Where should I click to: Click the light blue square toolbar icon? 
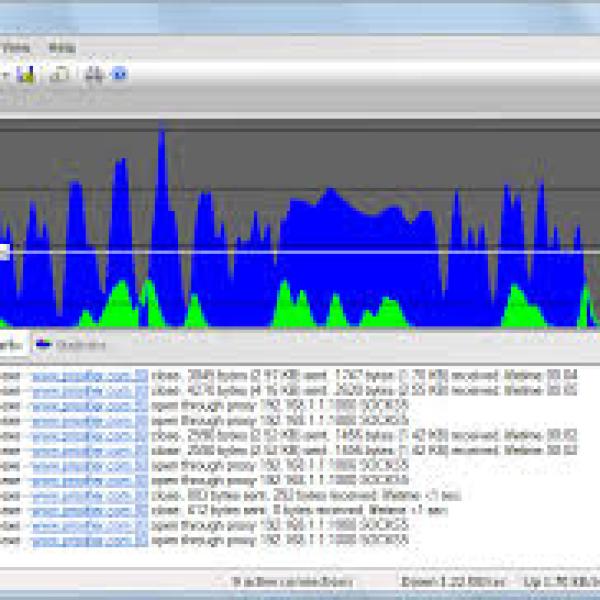(119, 74)
